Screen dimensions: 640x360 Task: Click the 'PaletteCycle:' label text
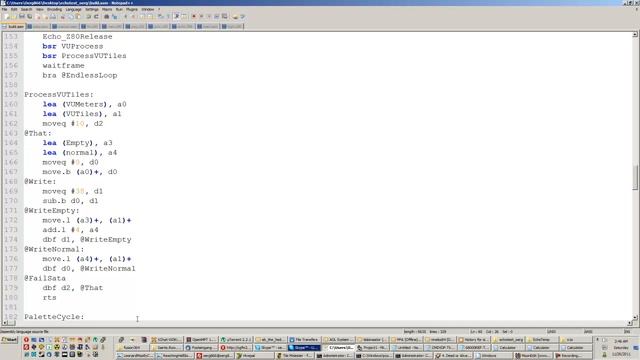pos(54,317)
